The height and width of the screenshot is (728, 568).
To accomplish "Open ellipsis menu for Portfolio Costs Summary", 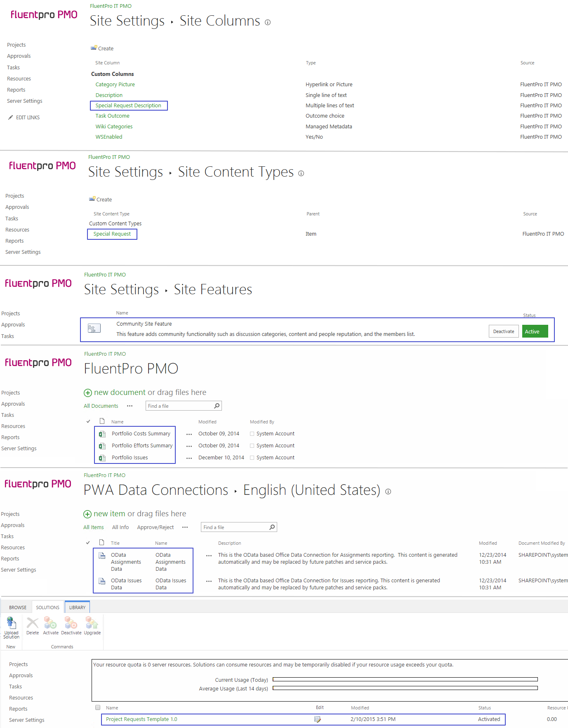I will click(189, 434).
